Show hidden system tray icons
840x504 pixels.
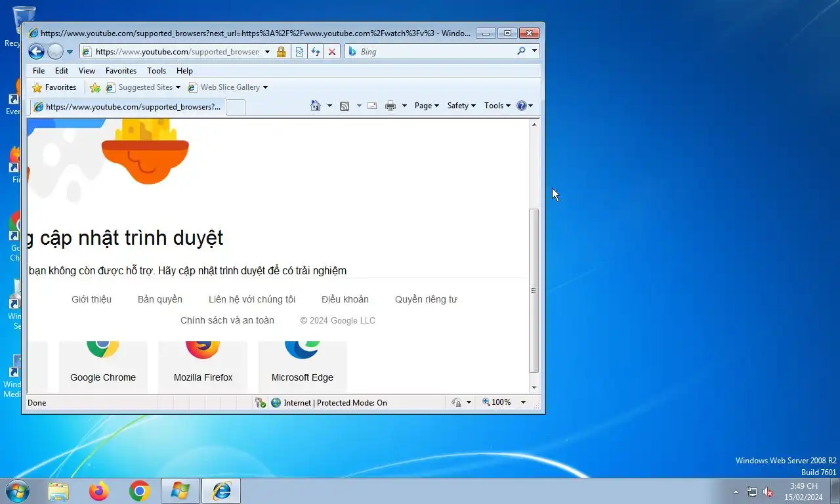(x=736, y=492)
